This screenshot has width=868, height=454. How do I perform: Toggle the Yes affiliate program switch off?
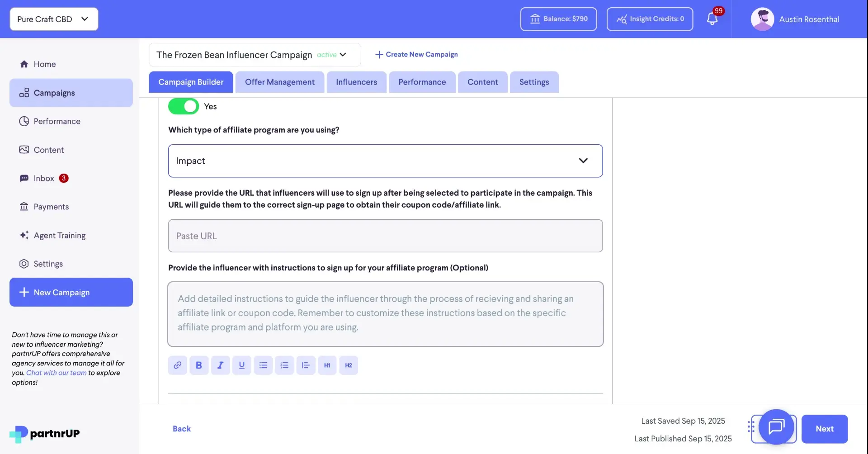coord(183,106)
